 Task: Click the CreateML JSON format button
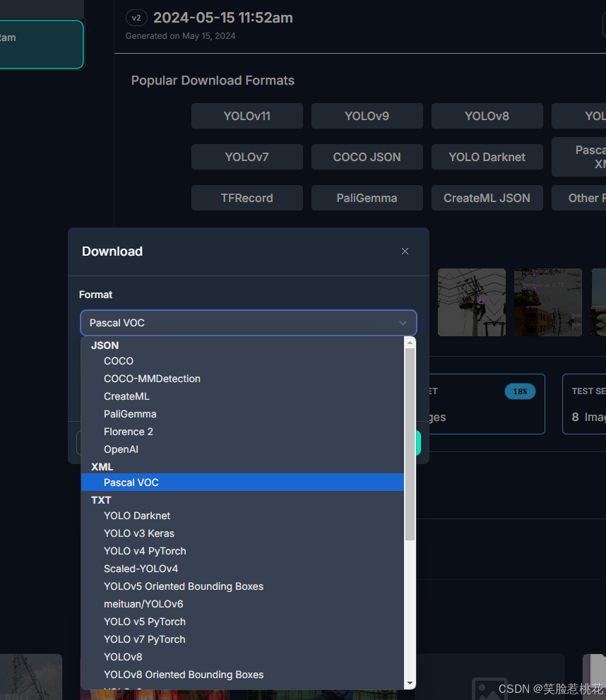487,198
